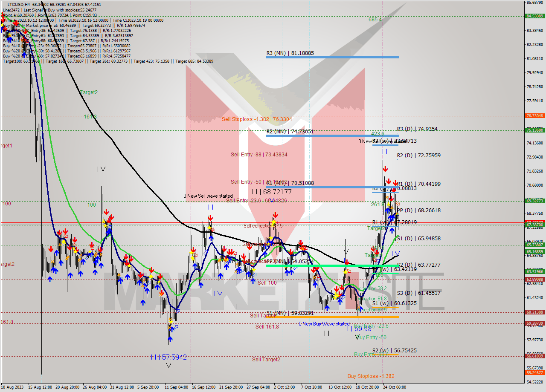Click the '| | | 59.93' wave label
This screenshot has height=392, width=546.
pyautogui.click(x=357, y=329)
